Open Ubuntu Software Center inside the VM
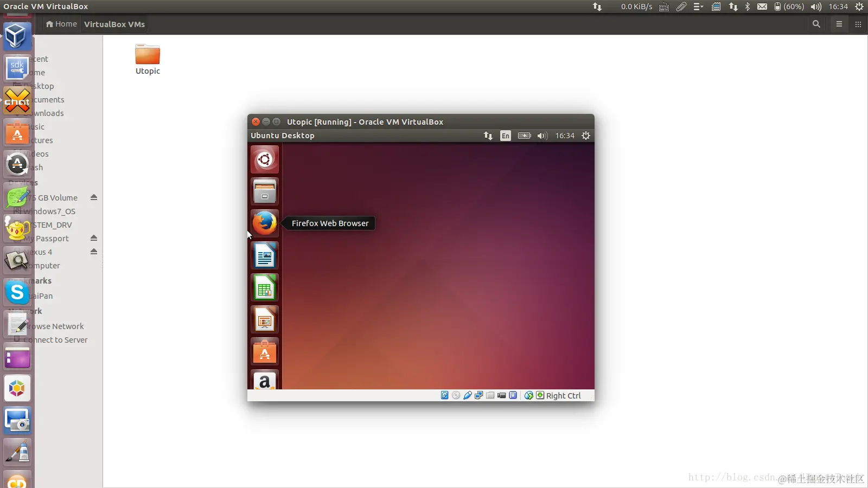The image size is (868, 488). tap(265, 351)
